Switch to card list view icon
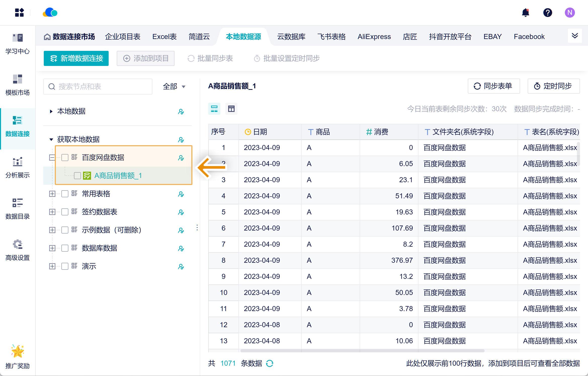The image size is (588, 376). pos(214,109)
